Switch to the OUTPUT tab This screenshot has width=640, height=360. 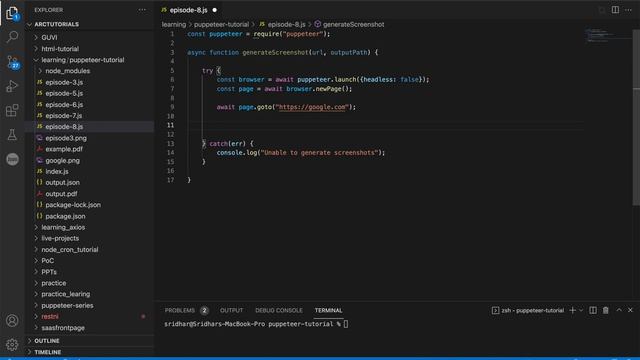[231, 311]
